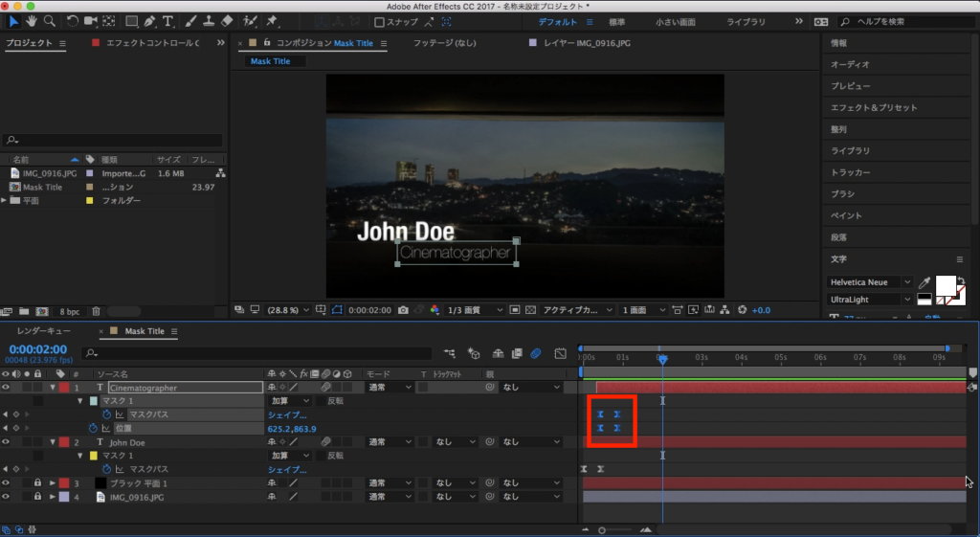
Task: Switch to the 標準 workspace
Action: pos(617,21)
